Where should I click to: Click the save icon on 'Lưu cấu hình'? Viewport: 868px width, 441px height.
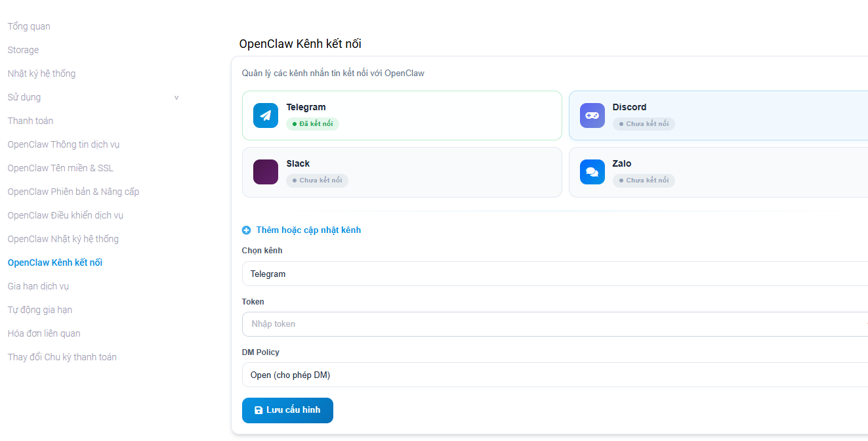coord(257,410)
